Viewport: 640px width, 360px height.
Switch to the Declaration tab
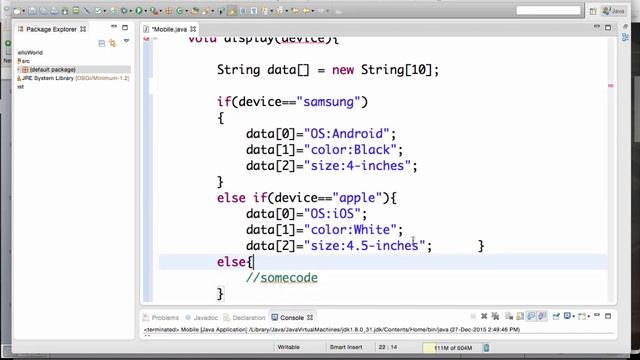click(244, 318)
